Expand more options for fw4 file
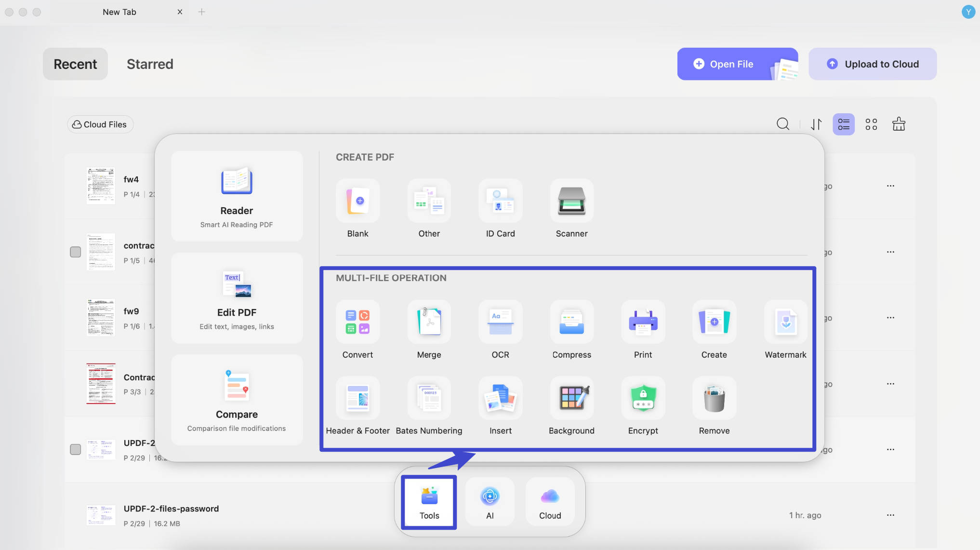This screenshot has width=980, height=550. pyautogui.click(x=890, y=186)
